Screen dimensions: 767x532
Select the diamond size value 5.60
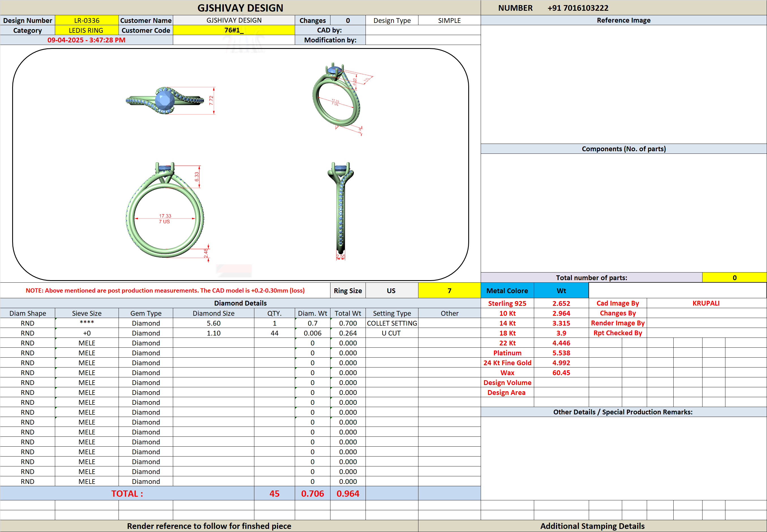214,323
